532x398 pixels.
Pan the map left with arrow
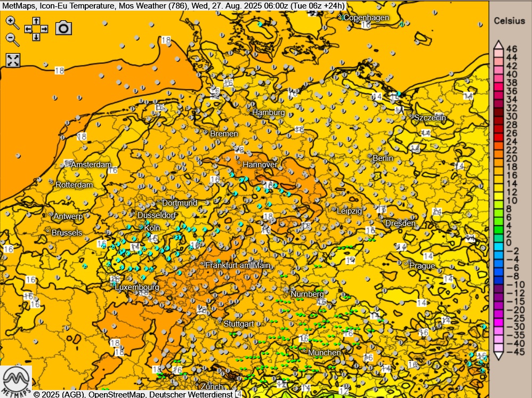(x=28, y=29)
